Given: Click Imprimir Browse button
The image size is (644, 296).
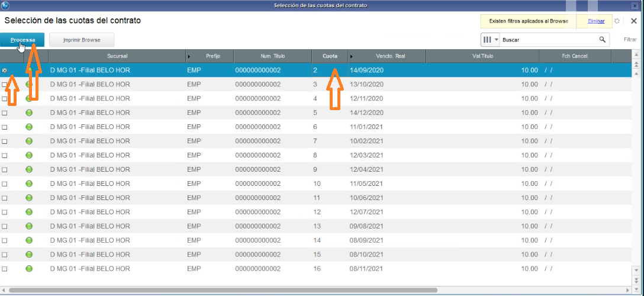Looking at the screenshot, I should coord(82,40).
